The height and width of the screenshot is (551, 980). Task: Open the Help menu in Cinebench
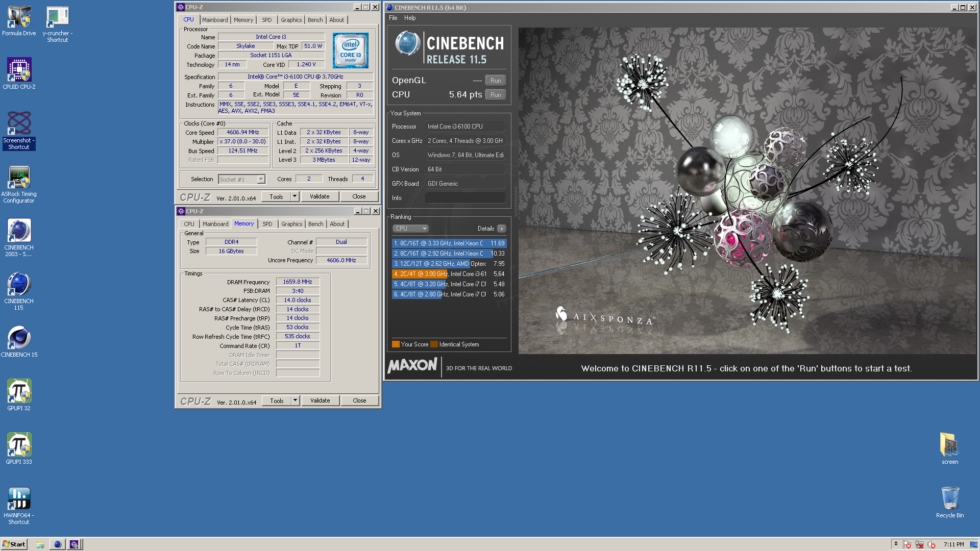coord(410,18)
